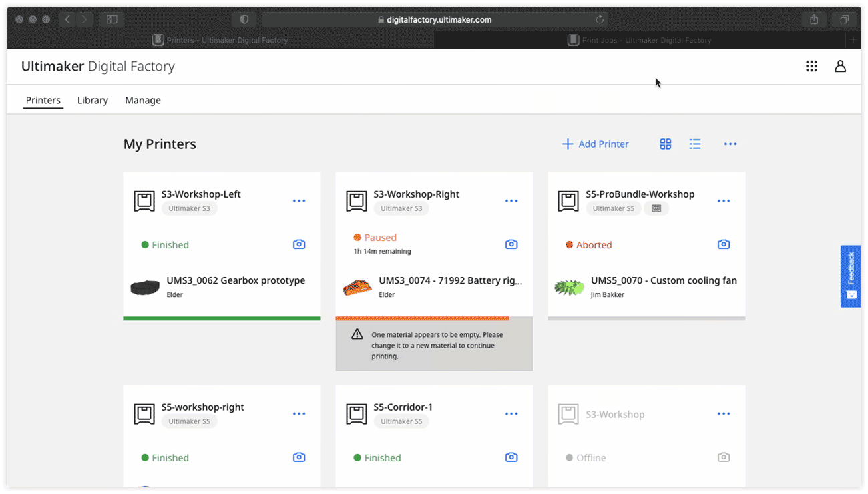This screenshot has width=868, height=494.
Task: View camera feed for S5-Corridor-1
Action: tap(511, 457)
